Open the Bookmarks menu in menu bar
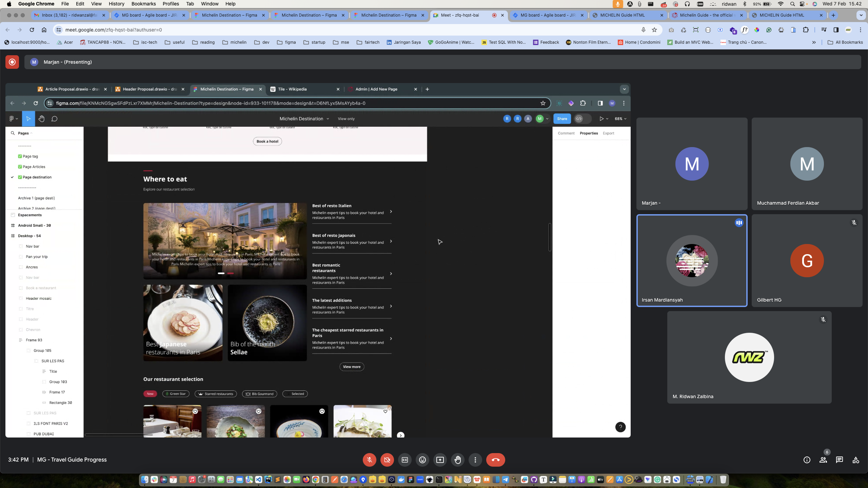 [143, 4]
